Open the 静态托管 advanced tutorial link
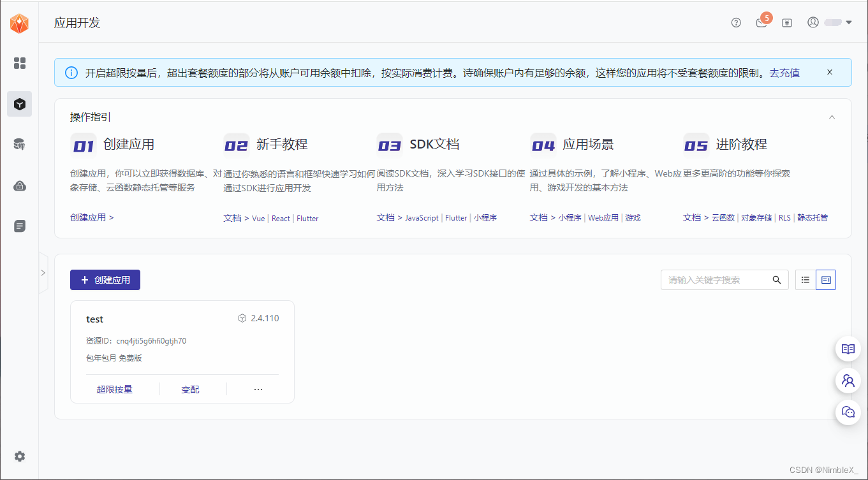The image size is (868, 480). [813, 217]
